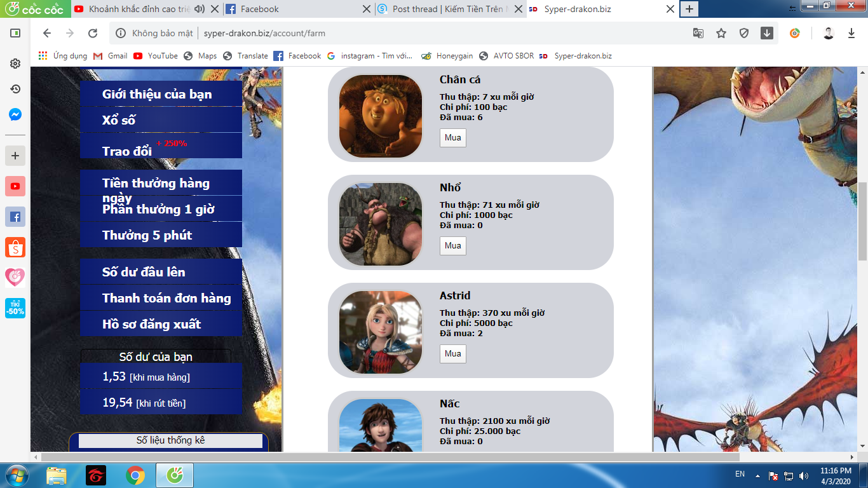Open settings gear in browser sidebar
This screenshot has width=868, height=488.
(x=15, y=64)
